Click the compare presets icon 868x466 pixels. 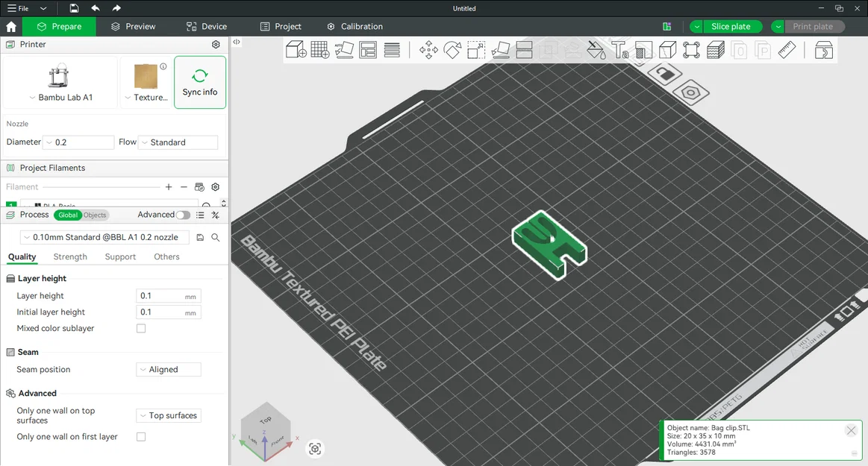(x=216, y=215)
